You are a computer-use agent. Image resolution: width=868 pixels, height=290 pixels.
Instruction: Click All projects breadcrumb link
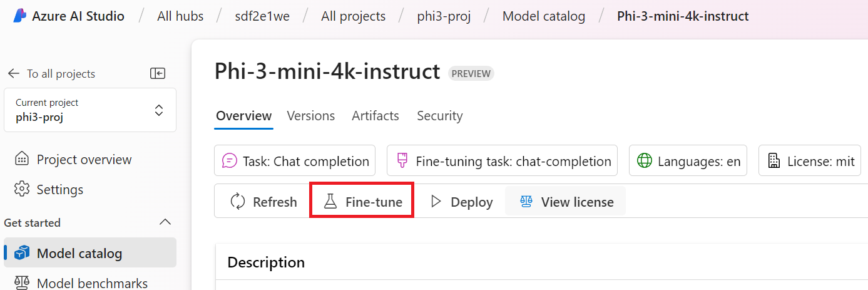pyautogui.click(x=354, y=16)
